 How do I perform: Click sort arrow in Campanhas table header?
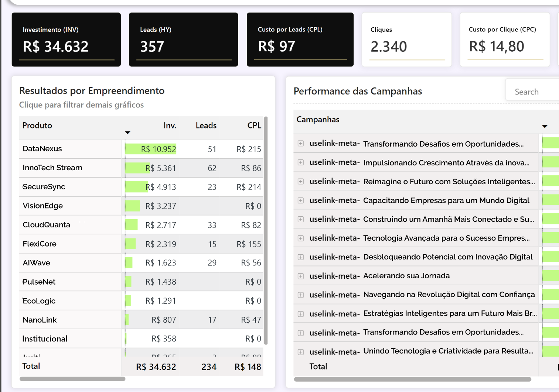pyautogui.click(x=545, y=126)
